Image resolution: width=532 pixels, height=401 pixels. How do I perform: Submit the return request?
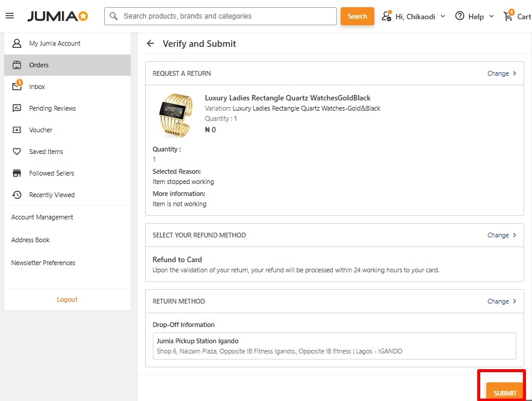[504, 393]
